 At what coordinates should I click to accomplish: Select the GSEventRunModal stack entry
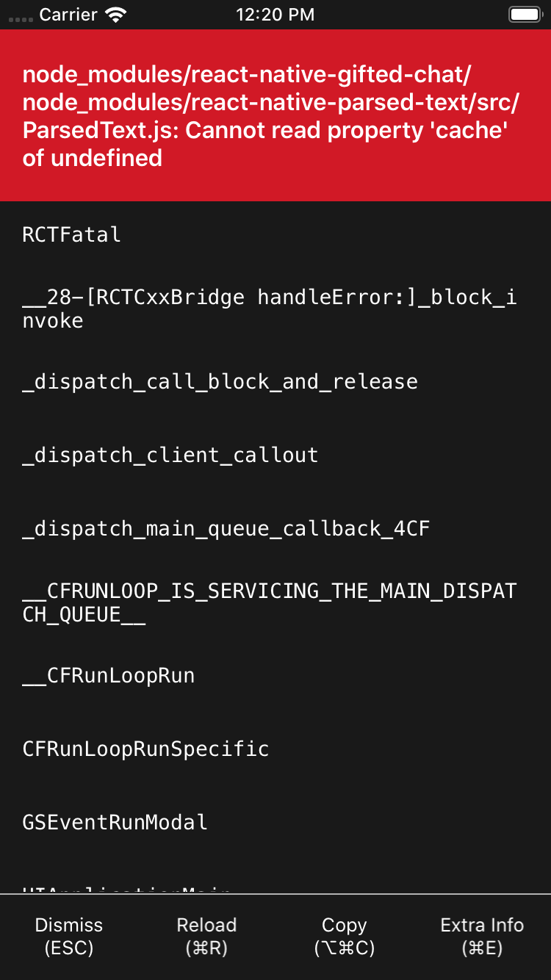tap(114, 822)
